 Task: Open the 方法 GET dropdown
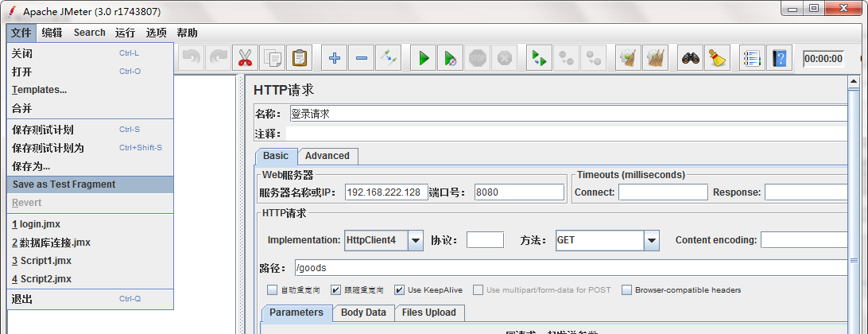[652, 240]
